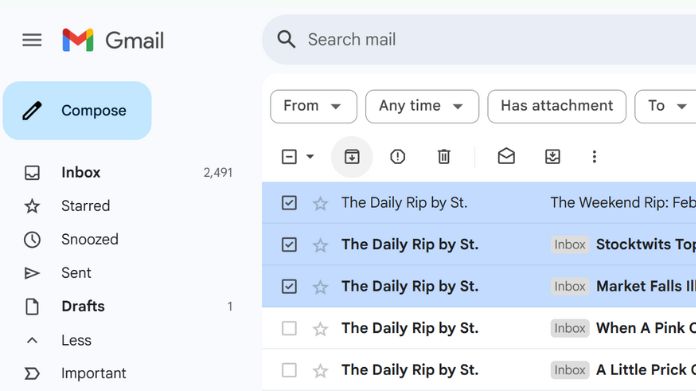Click the Sent arrow icon

(32, 273)
